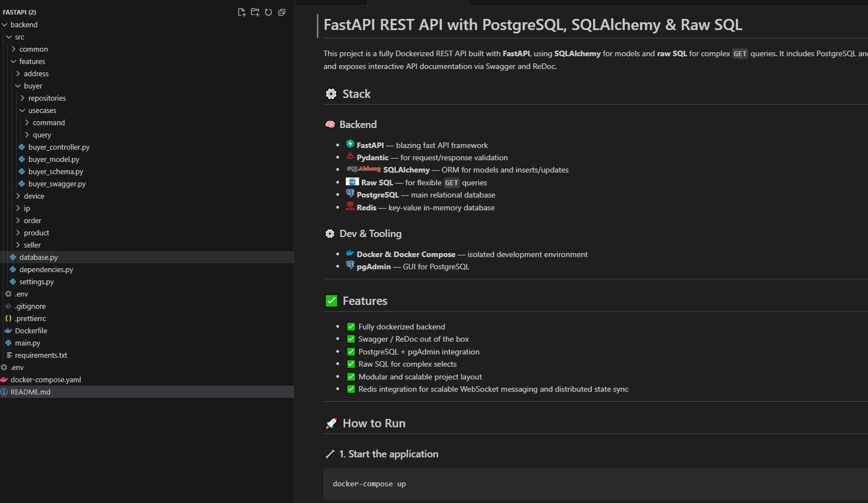The width and height of the screenshot is (868, 503).
Task: Click the docker-compose up code block
Action: coord(595,484)
